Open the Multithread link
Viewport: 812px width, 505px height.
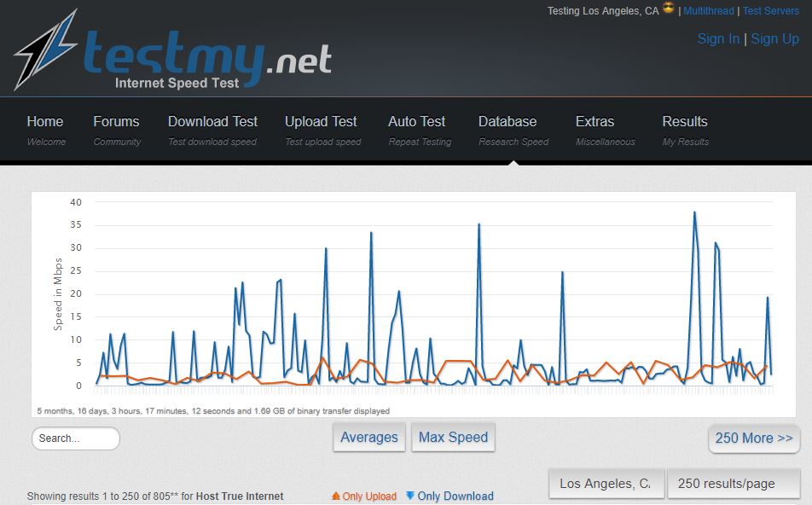coord(709,11)
